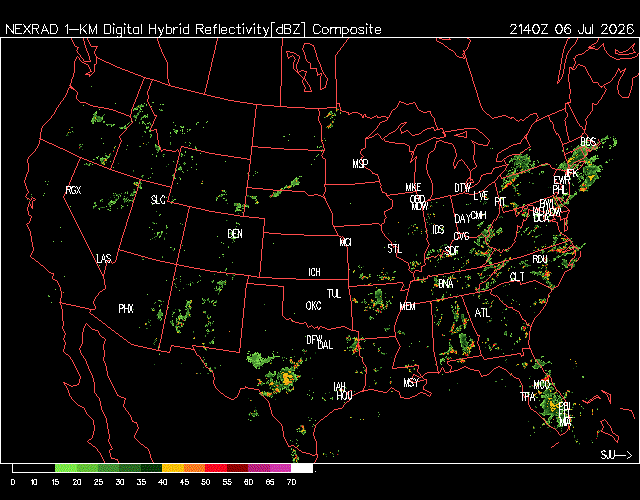Click the RGX station label
Screen dimensions: 640x500
coord(73,190)
